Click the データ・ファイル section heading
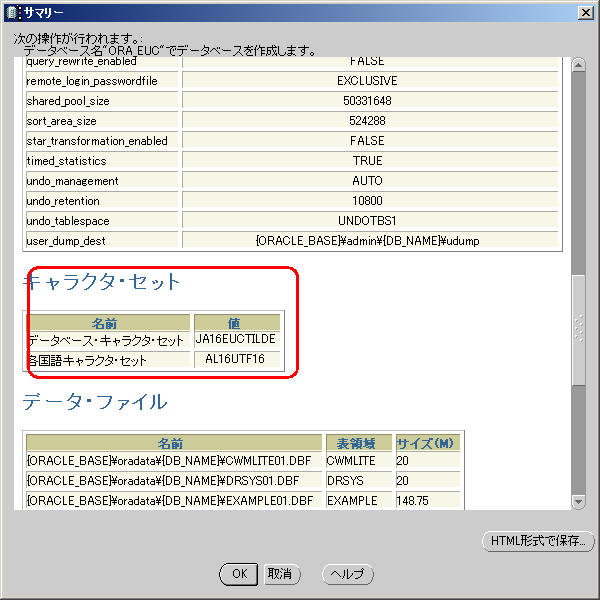This screenshot has width=600, height=600. (95, 402)
